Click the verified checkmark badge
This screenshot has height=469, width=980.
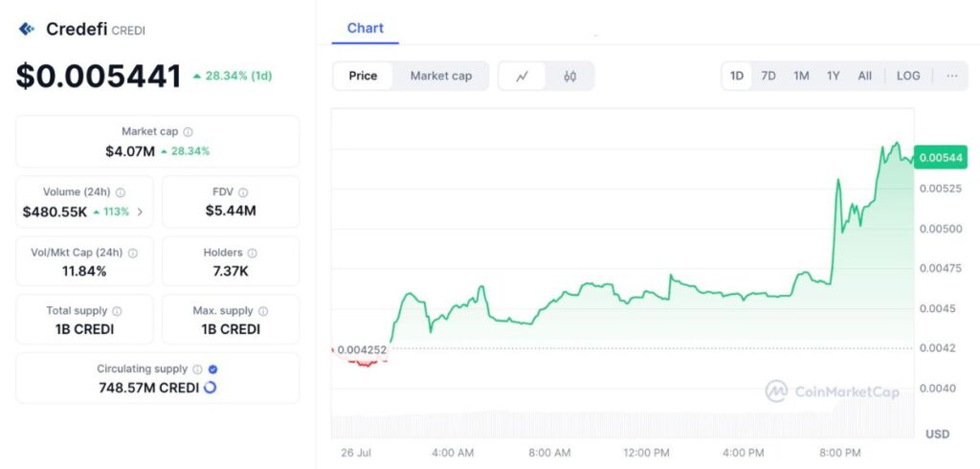pyautogui.click(x=212, y=369)
